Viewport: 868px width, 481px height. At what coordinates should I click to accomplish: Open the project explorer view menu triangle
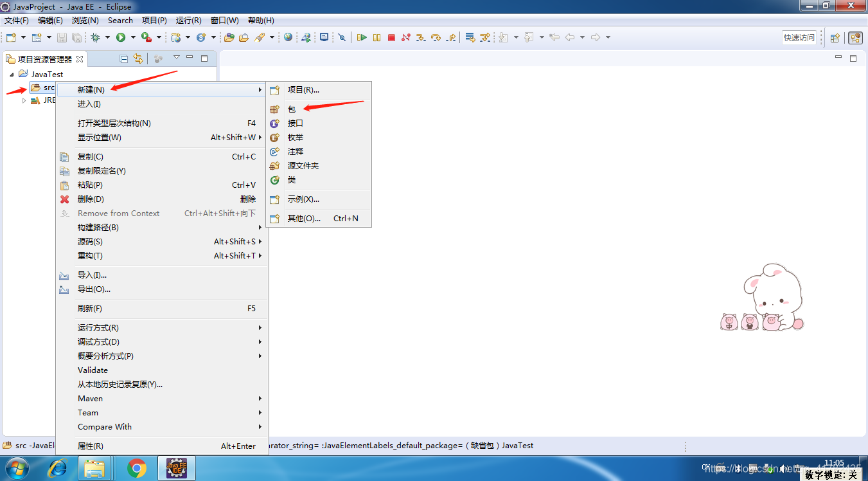click(x=177, y=58)
